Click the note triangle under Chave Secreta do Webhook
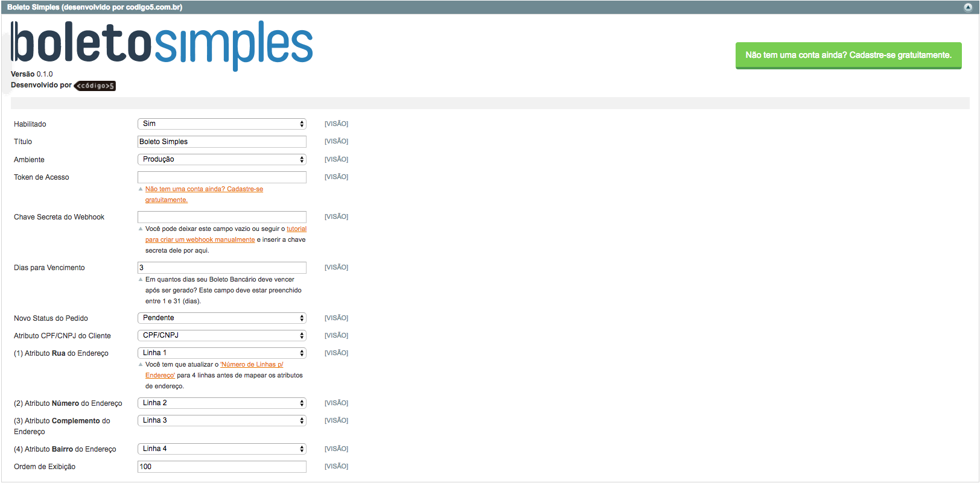 (x=141, y=229)
